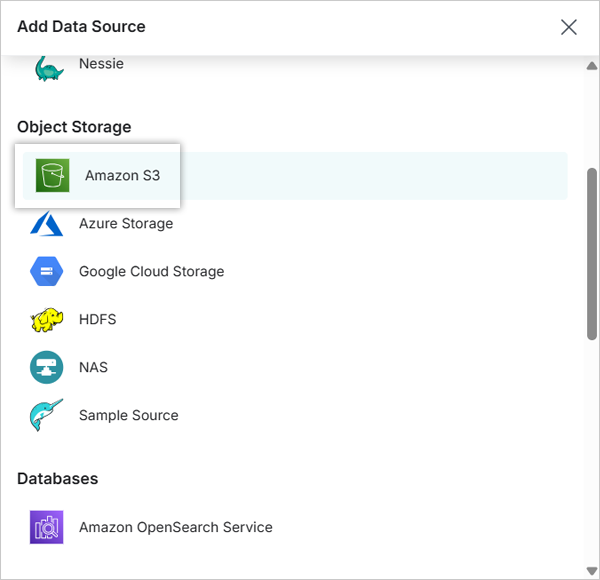Pick the Azure Storage label
Image resolution: width=600 pixels, height=580 pixels.
[126, 223]
